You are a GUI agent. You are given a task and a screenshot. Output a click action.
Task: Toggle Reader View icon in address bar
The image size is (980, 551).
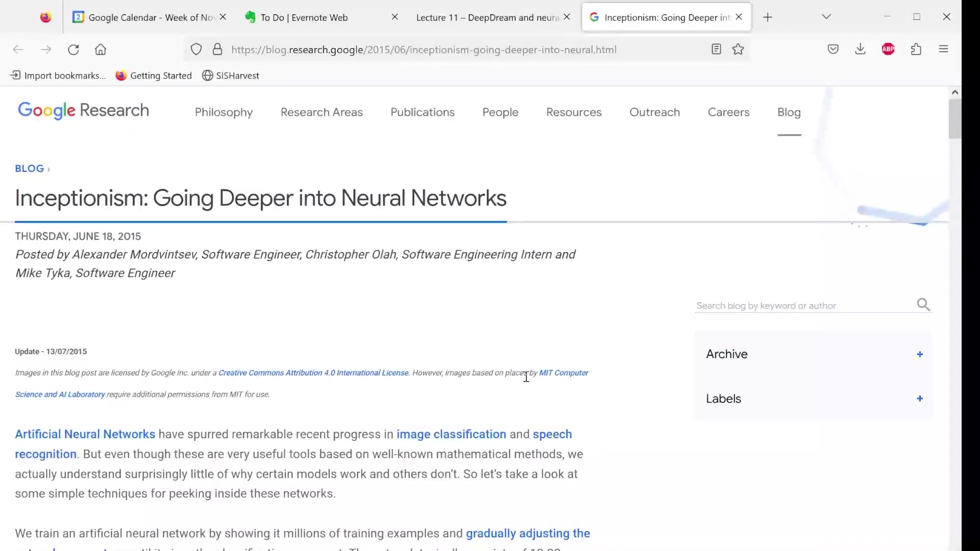point(716,49)
